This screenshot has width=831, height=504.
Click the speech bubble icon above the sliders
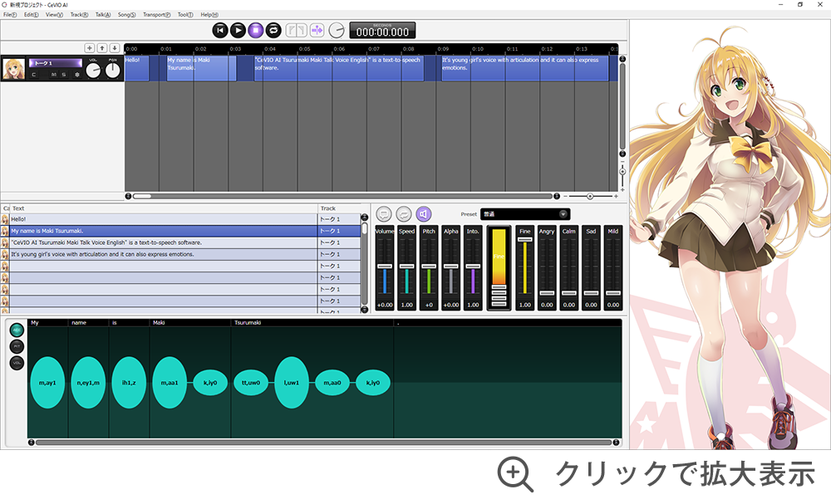click(384, 214)
